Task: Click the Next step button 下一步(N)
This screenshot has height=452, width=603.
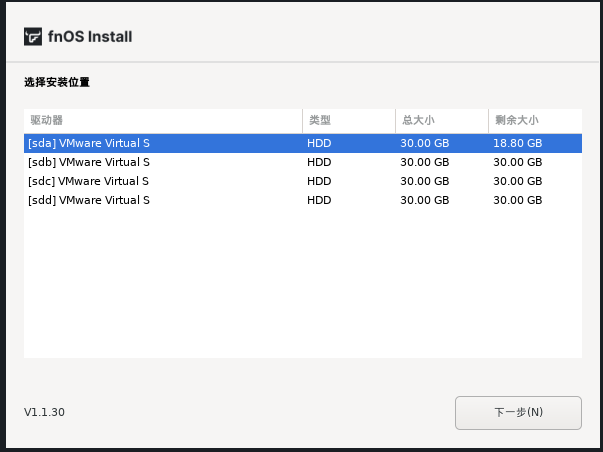Action: click(x=518, y=413)
